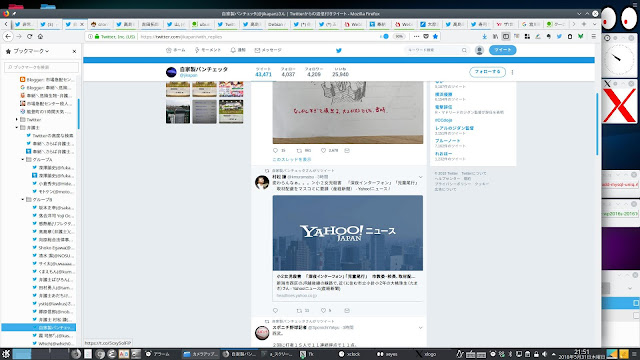Click the Firefox address bar URL

(x=181, y=37)
